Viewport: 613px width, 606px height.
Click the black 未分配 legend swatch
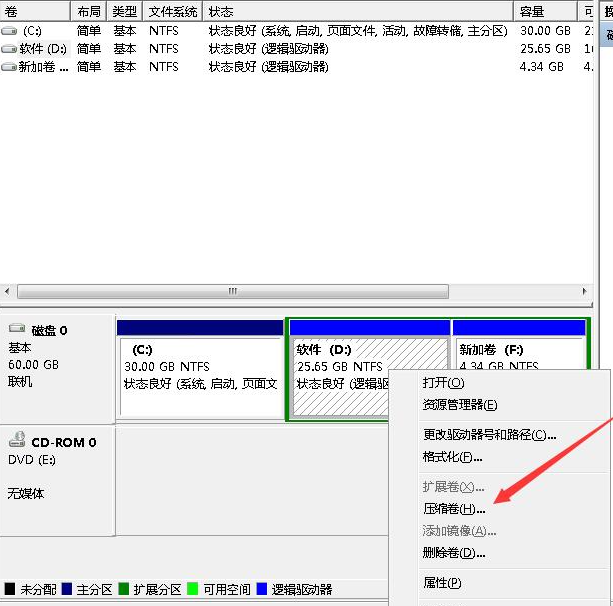(10, 588)
